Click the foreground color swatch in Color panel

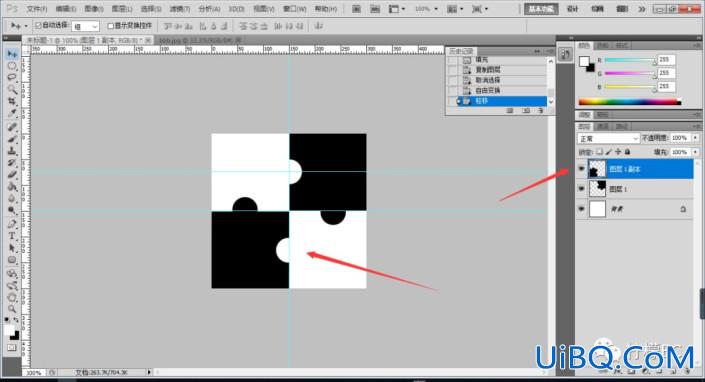click(584, 62)
